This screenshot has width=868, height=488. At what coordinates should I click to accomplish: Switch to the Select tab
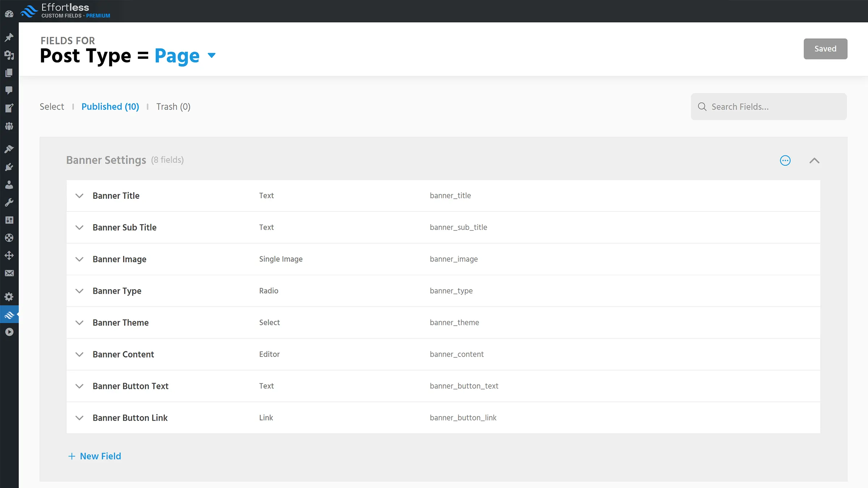(x=52, y=107)
